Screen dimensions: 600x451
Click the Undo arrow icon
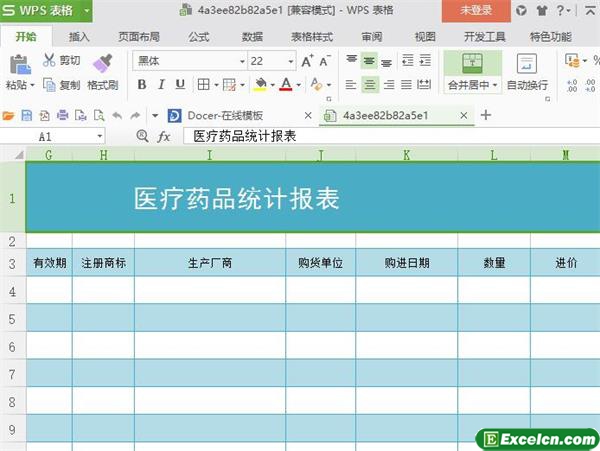pos(117,115)
